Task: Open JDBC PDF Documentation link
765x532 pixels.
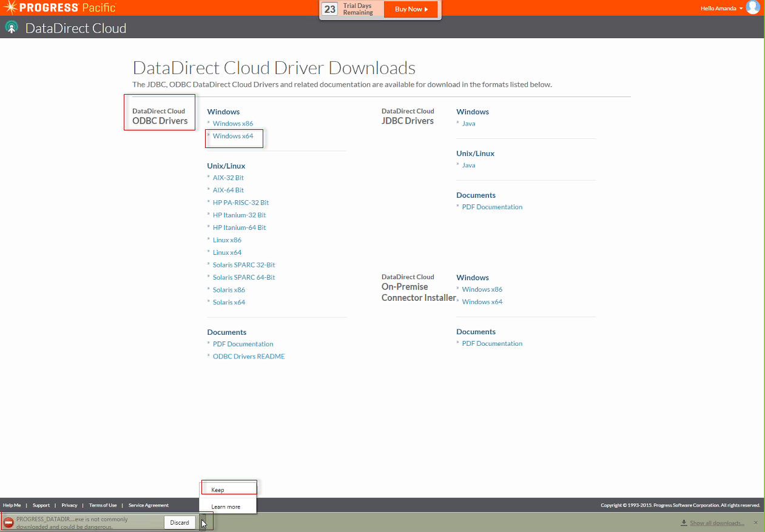Action: pyautogui.click(x=492, y=207)
